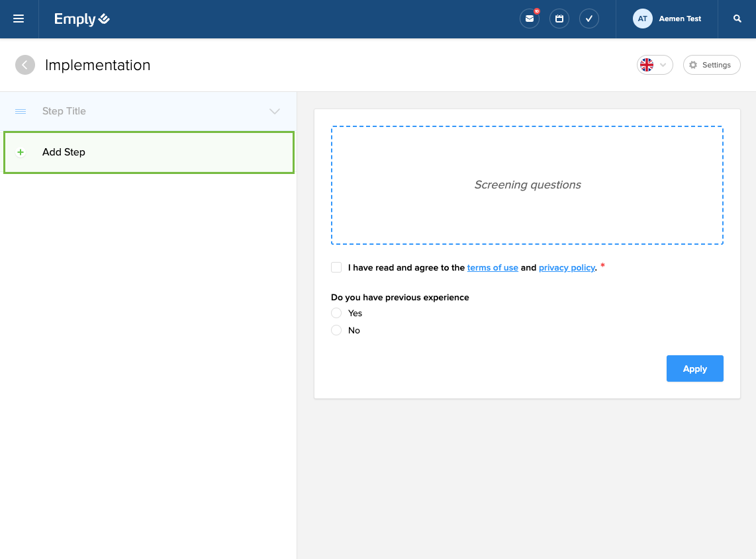The image size is (756, 559).
Task: Select the Yes radio option
Action: [336, 313]
